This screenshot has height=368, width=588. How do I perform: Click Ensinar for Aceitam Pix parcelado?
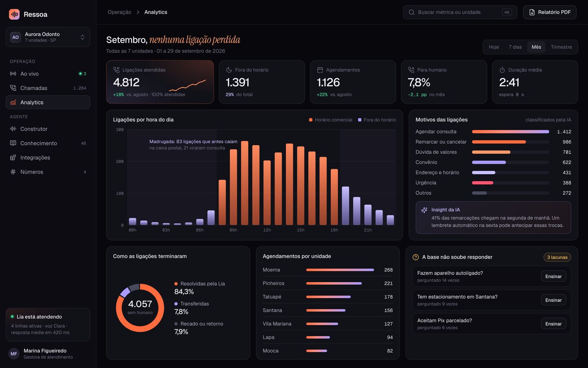(x=553, y=324)
